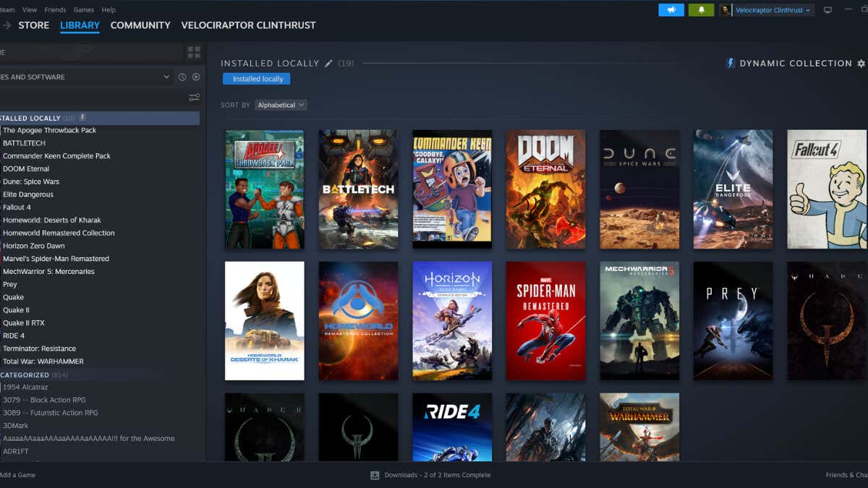Toggle the blue Installed locally filter chip
This screenshot has height=488, width=868.
pos(257,79)
